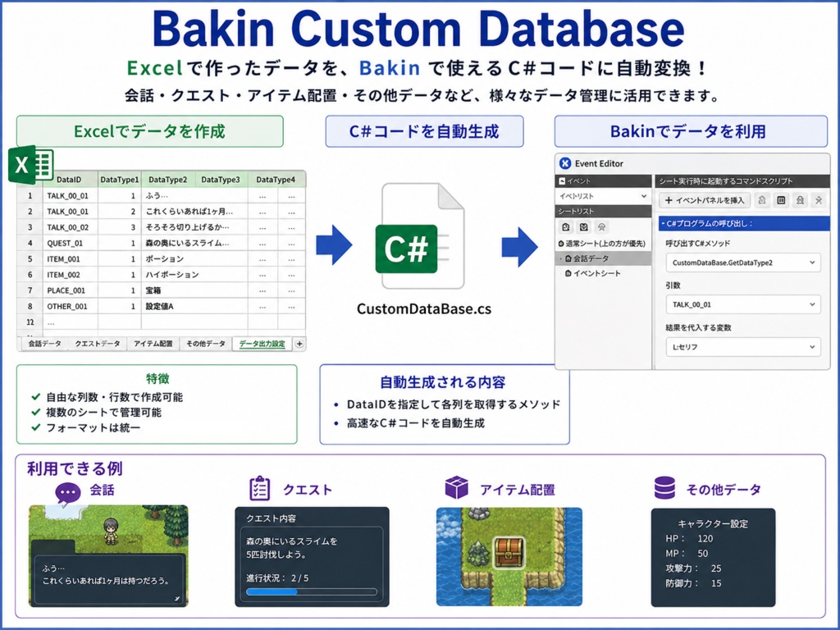The image size is (840, 630).
Task: Select the PLACE_001 cell
Action: pyautogui.click(x=71, y=290)
